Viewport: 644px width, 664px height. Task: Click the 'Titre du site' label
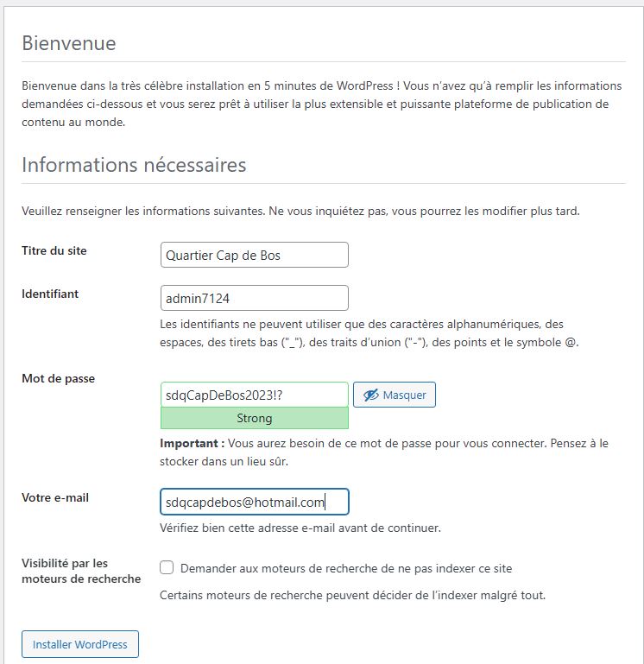pos(54,250)
